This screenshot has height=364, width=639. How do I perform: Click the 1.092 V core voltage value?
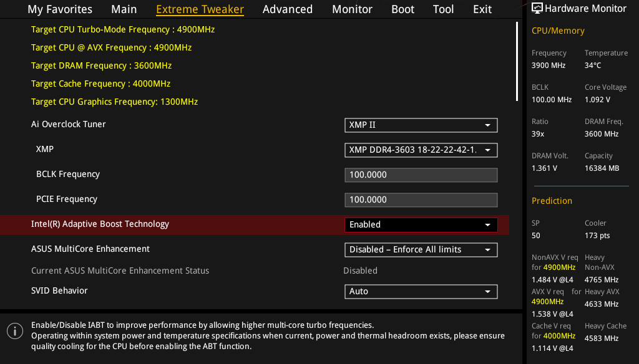pos(597,100)
